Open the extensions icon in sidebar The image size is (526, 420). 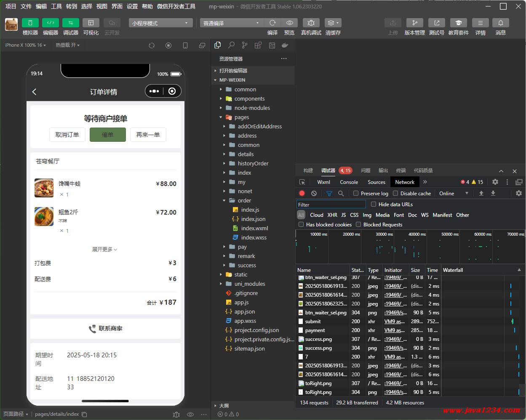pyautogui.click(x=258, y=45)
